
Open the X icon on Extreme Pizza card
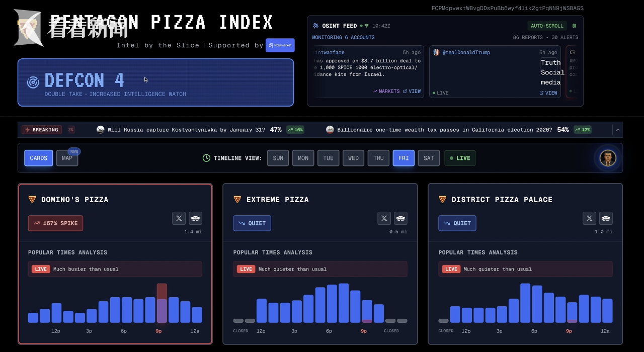(x=384, y=218)
